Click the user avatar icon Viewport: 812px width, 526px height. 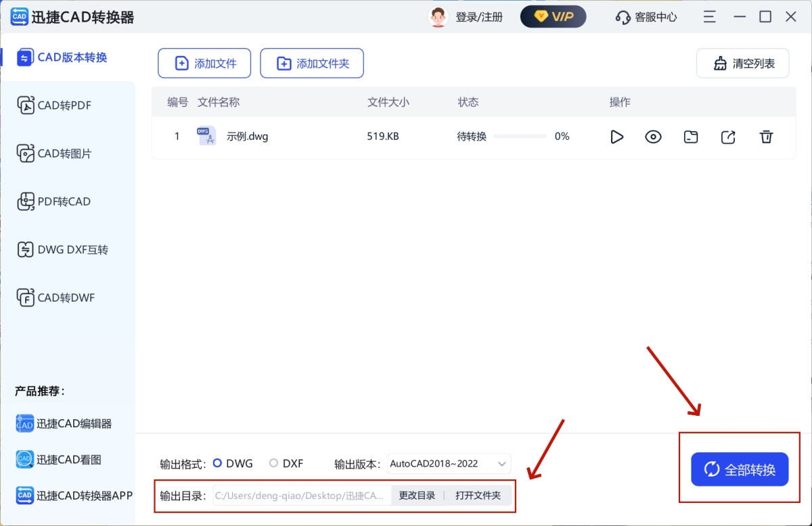(x=438, y=17)
